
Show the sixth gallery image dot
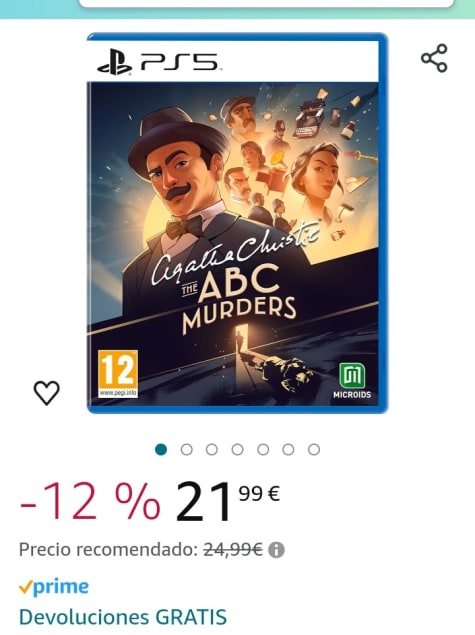pyautogui.click(x=288, y=450)
